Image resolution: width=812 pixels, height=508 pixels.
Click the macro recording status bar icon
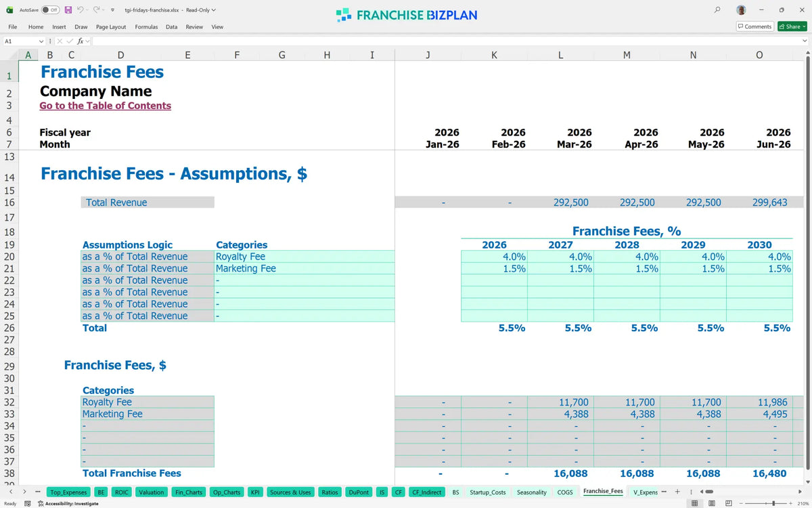[27, 503]
